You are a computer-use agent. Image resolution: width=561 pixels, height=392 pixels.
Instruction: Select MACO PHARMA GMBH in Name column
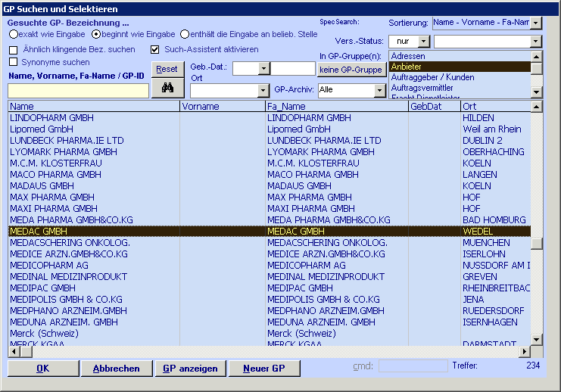pyautogui.click(x=94, y=175)
